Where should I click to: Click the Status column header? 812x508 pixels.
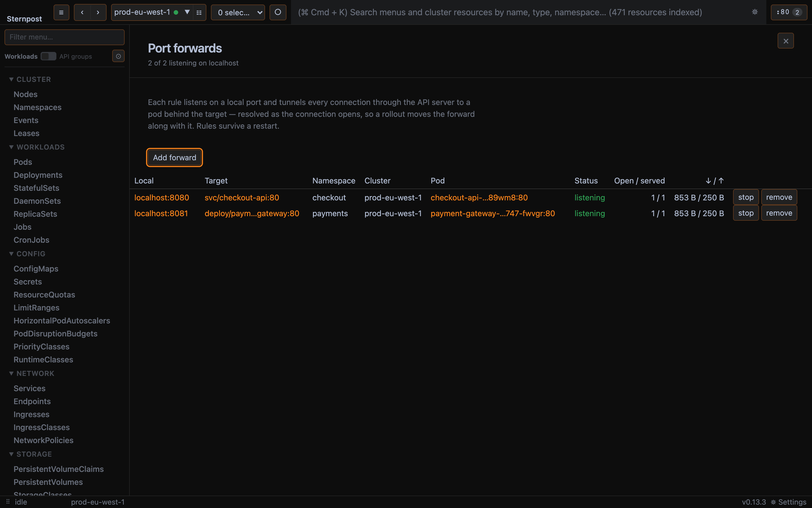click(586, 181)
